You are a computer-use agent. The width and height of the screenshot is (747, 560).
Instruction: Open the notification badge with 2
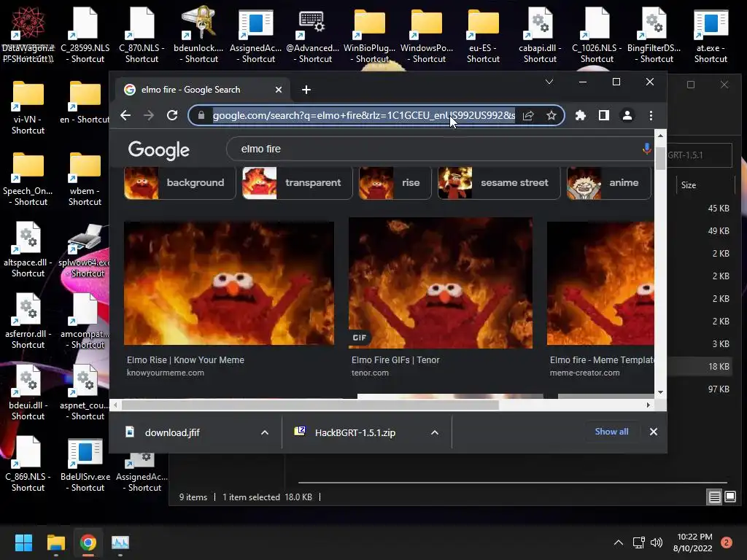coord(726,542)
